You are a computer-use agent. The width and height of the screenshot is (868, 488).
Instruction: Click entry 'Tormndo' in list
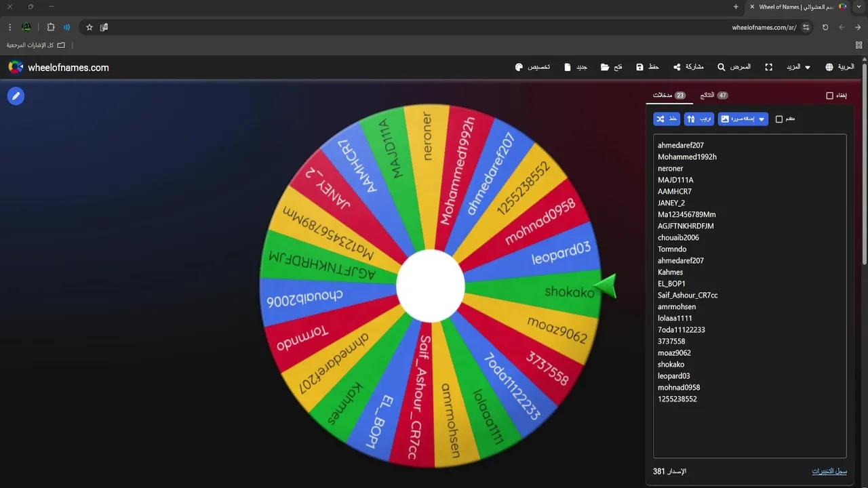click(x=672, y=249)
